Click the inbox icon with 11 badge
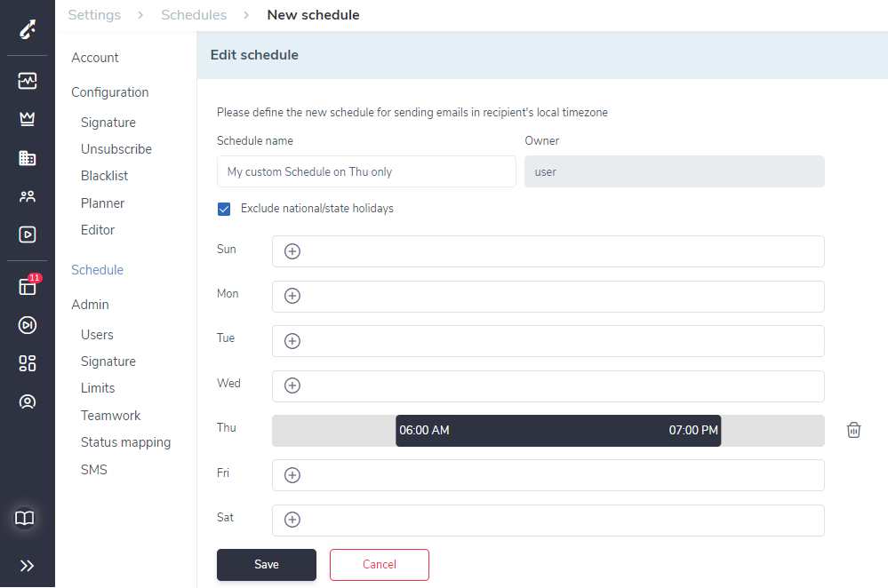Screen dimensions: 888x588 [28, 286]
